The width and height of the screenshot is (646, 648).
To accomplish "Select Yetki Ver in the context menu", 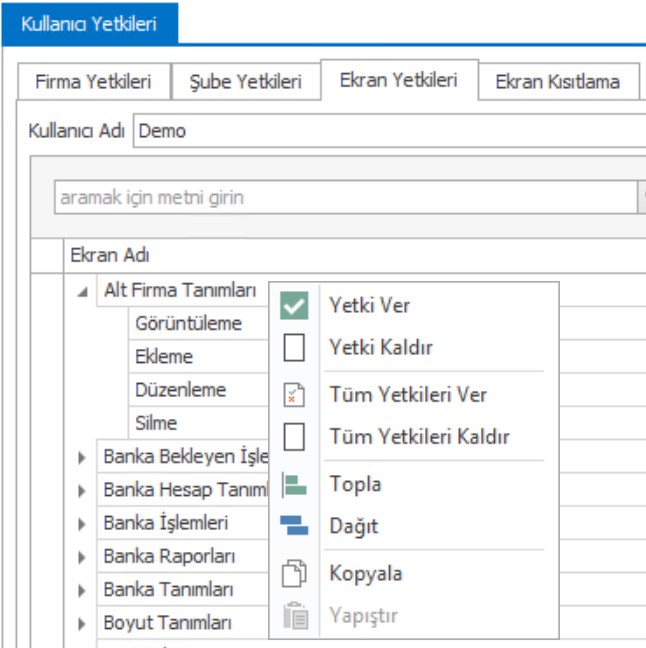I will (x=414, y=305).
